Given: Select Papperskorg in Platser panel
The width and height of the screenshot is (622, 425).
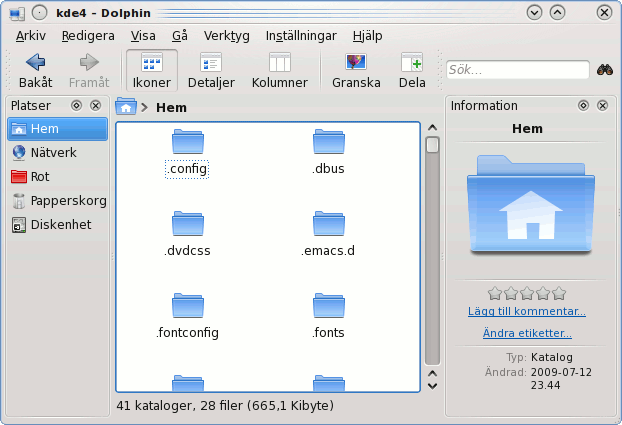Looking at the screenshot, I should 68,200.
